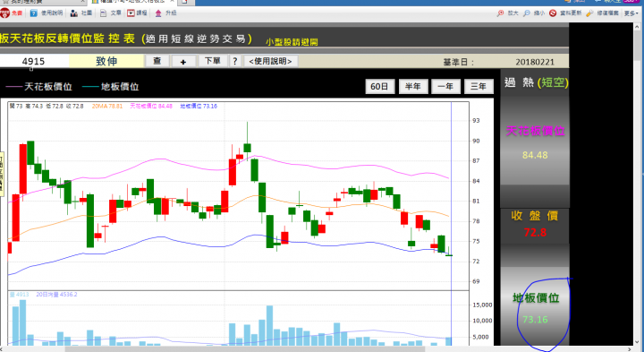Click the 收盤價 label in side panel

click(535, 216)
